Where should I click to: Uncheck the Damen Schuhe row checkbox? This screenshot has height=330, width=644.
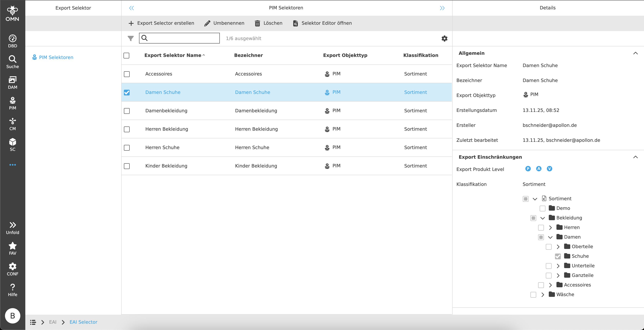(127, 92)
